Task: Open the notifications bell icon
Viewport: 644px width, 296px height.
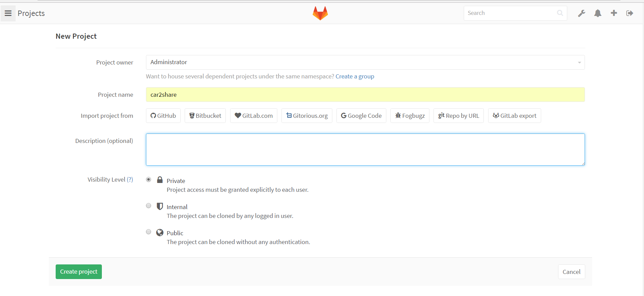Action: pyautogui.click(x=597, y=13)
